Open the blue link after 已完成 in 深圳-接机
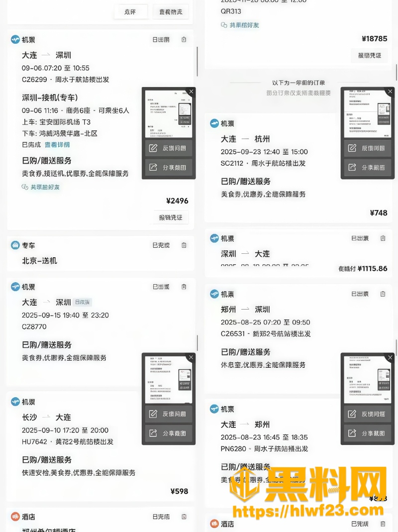Screen dimensions: 398x532 [57, 145]
